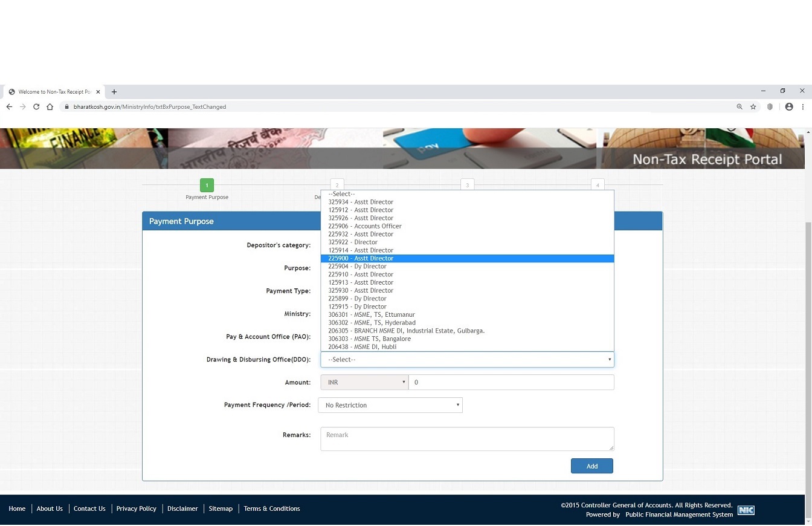Click into the Remarks text area
Screen dimensions: 812x526
466,439
